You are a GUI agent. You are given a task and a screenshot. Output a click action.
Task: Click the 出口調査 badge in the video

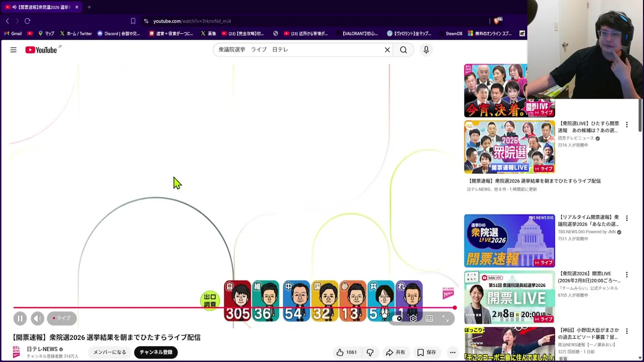(210, 301)
